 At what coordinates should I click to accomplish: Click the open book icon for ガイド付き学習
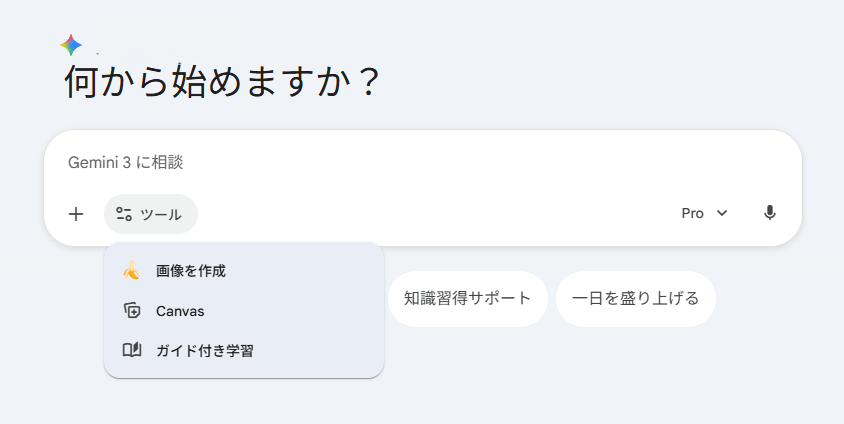coord(131,351)
